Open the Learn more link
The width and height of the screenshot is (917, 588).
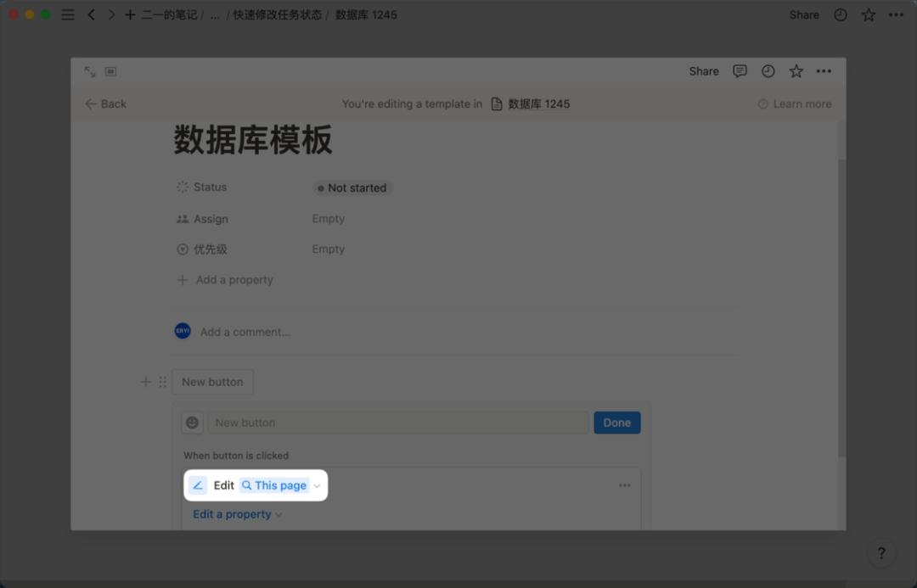[x=795, y=104]
